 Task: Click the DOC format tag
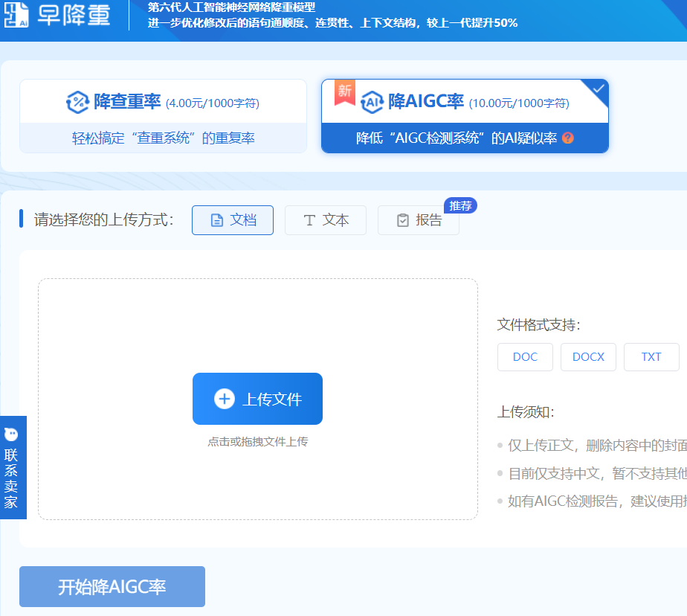(x=526, y=357)
